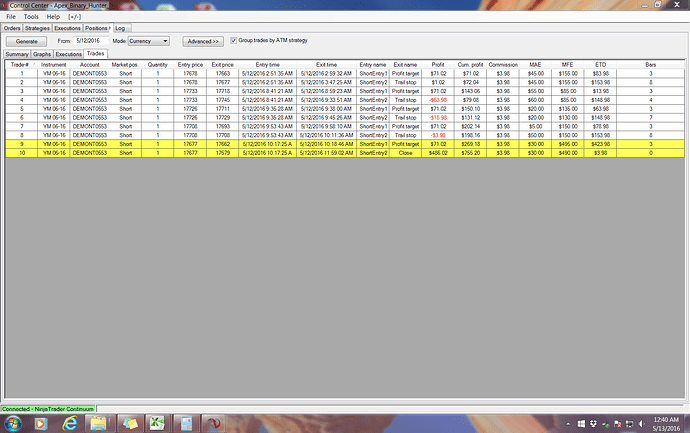Toggle Group trades by ATM strategy checkbox
The image size is (690, 433).
[x=234, y=40]
